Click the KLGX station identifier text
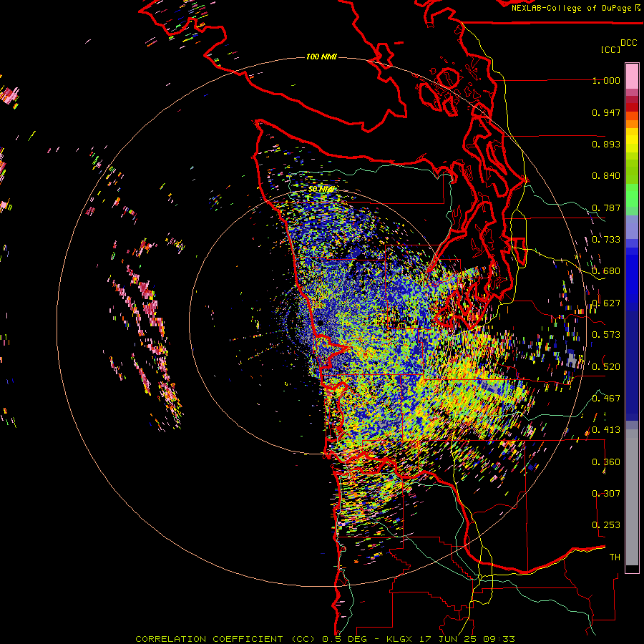Image resolution: width=644 pixels, height=644 pixels. click(x=401, y=639)
